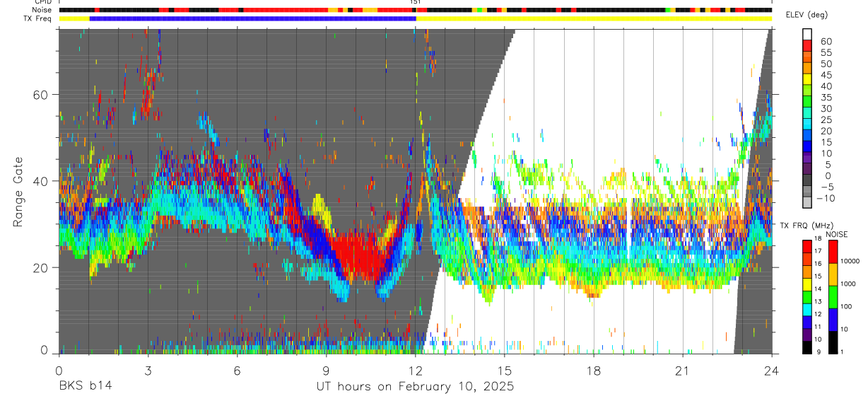The image size is (868, 401).
Task: Click the 'TX Freq' row label at top
Action: point(39,18)
